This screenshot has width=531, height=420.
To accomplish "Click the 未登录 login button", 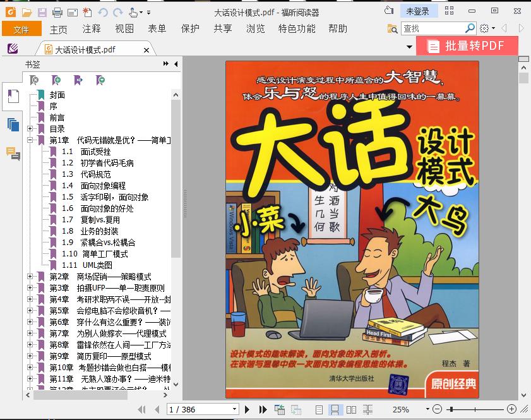I will coord(417,11).
